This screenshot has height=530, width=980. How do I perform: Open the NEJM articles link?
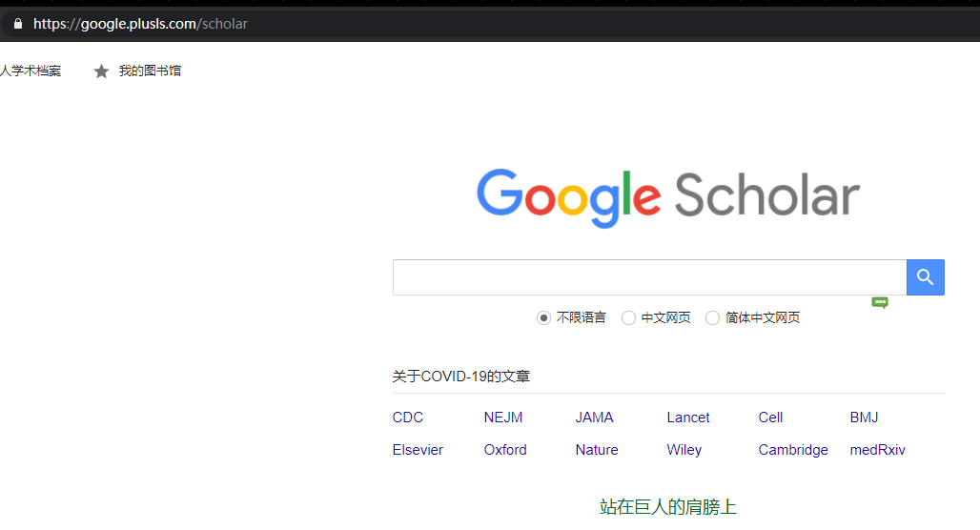(x=502, y=418)
